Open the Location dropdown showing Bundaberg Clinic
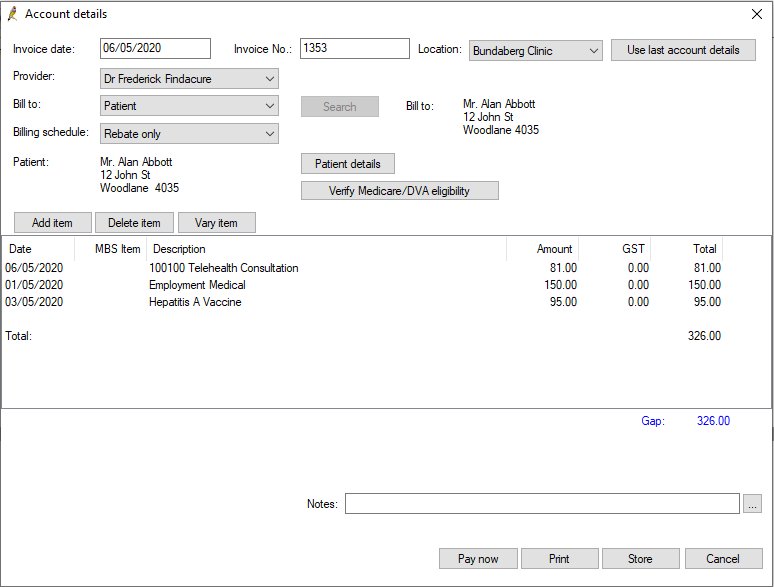This screenshot has height=587, width=774. (536, 50)
